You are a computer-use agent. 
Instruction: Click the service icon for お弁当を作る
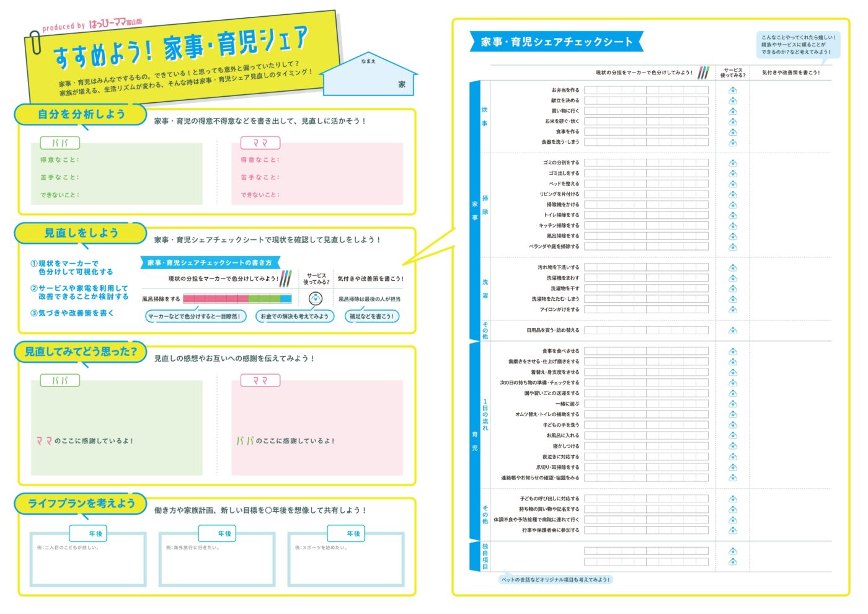pos(733,90)
